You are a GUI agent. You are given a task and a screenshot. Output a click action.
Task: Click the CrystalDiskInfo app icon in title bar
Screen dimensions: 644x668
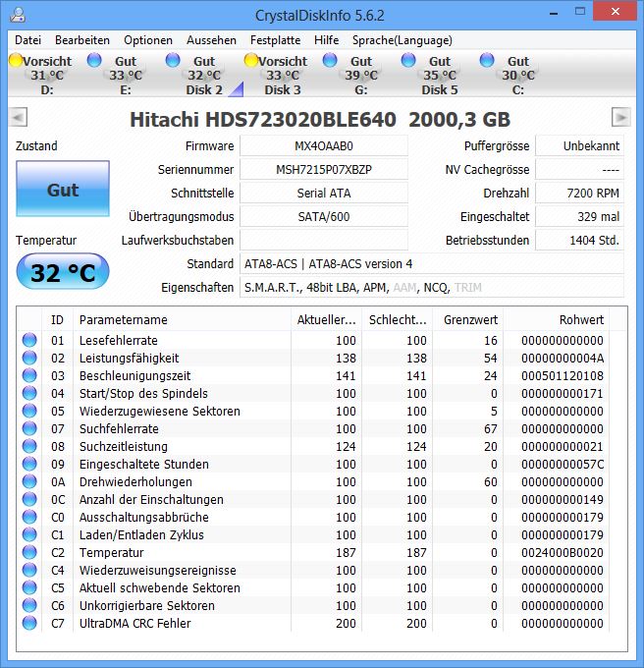pos(18,15)
